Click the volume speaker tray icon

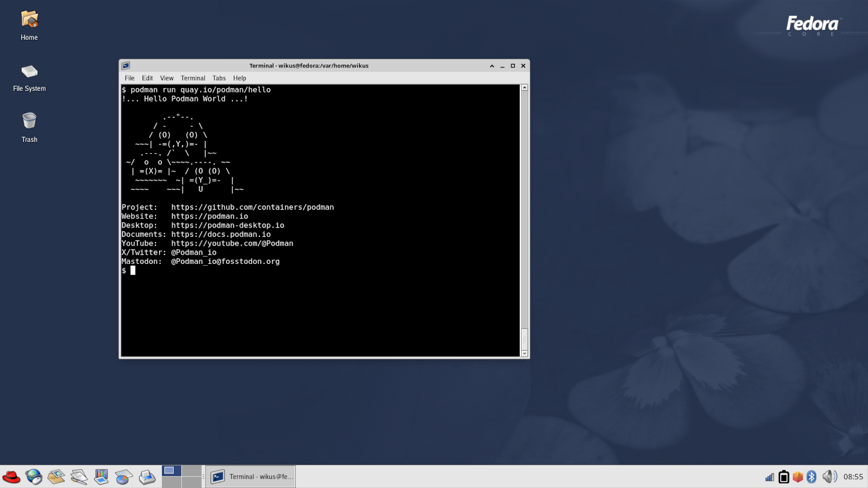click(x=829, y=477)
